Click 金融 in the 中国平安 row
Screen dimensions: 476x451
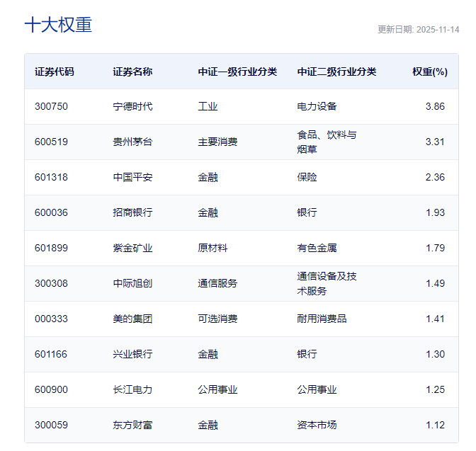(x=208, y=177)
